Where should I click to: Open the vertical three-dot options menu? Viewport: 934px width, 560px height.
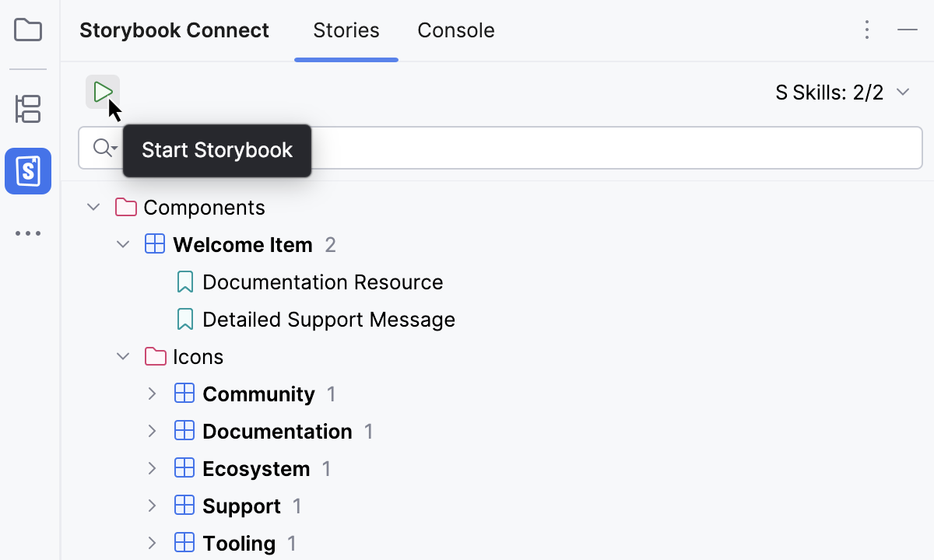coord(867,30)
